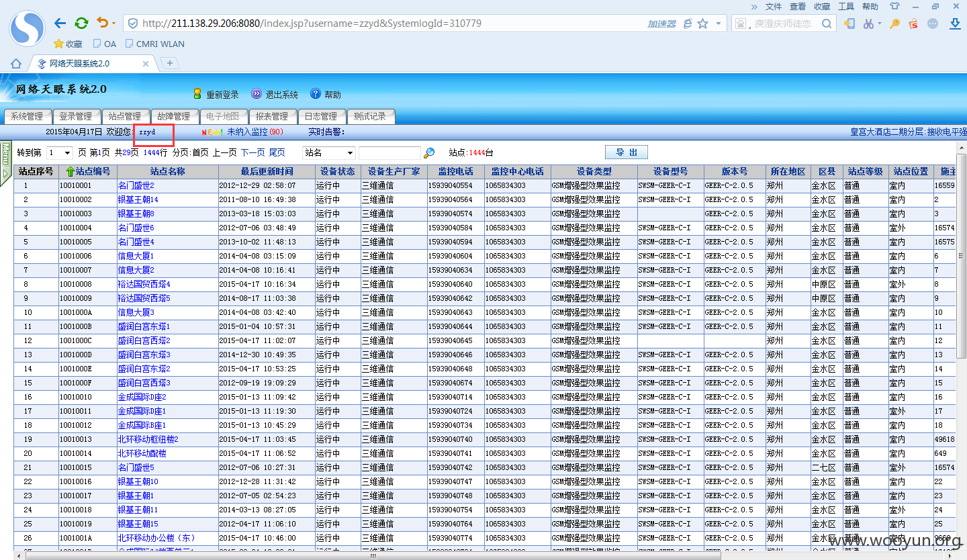Select the 网络天眼系统2.0 browser tab
The width and height of the screenshot is (967, 560).
coord(92,64)
